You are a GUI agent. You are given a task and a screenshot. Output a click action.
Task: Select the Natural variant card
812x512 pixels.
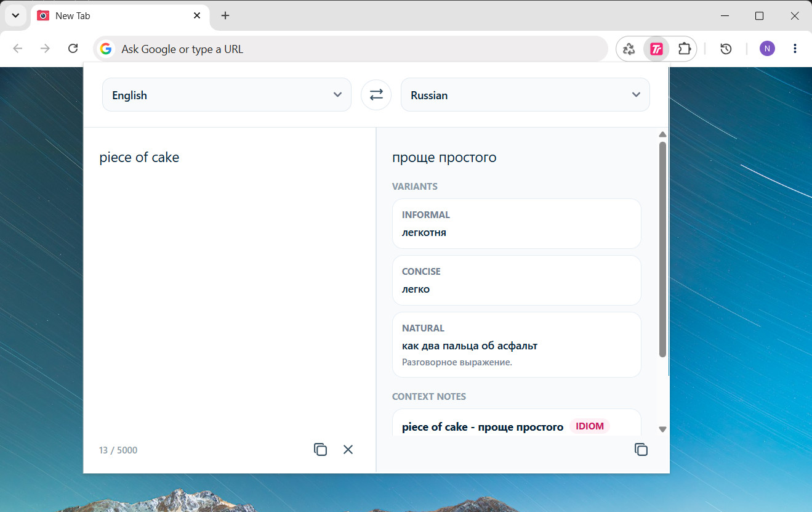(517, 344)
